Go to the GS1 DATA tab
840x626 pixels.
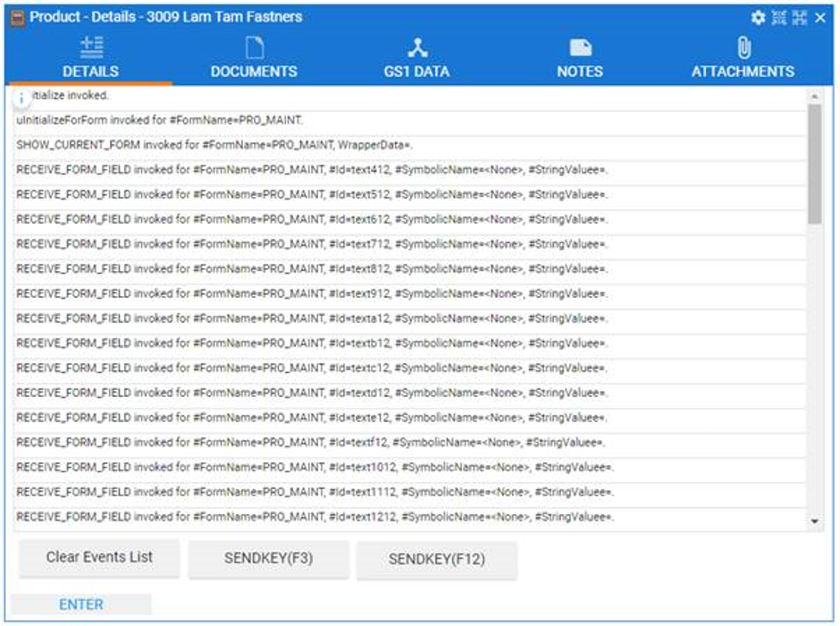click(416, 57)
